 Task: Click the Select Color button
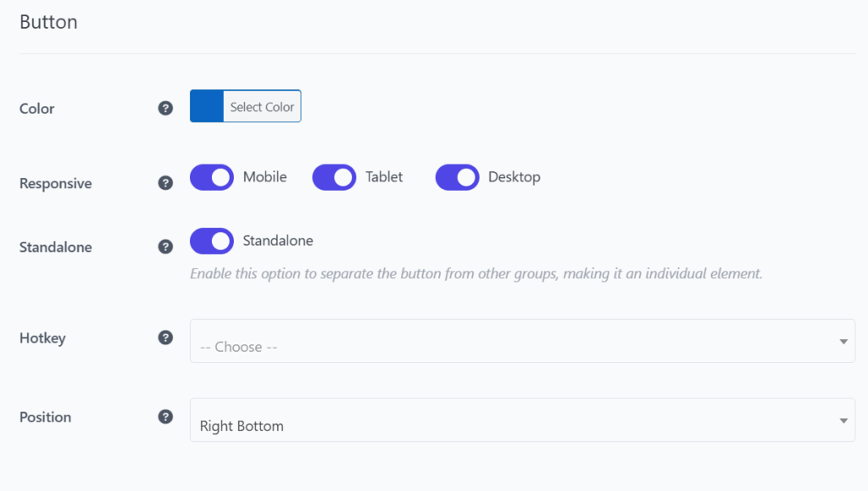[262, 106]
